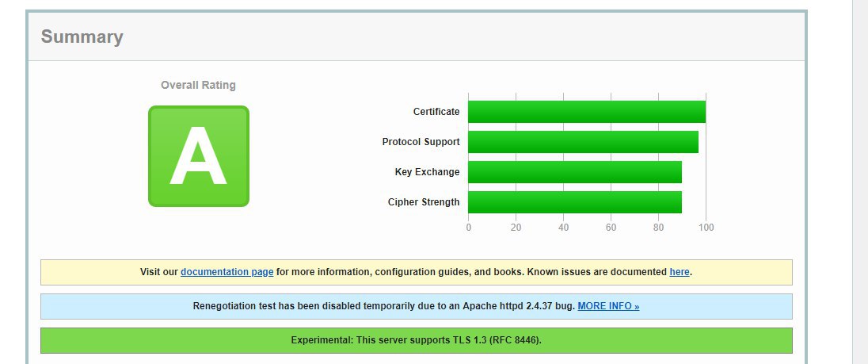Click the Certificate chart label
Image resolution: width=868 pixels, height=364 pixels.
[436, 112]
